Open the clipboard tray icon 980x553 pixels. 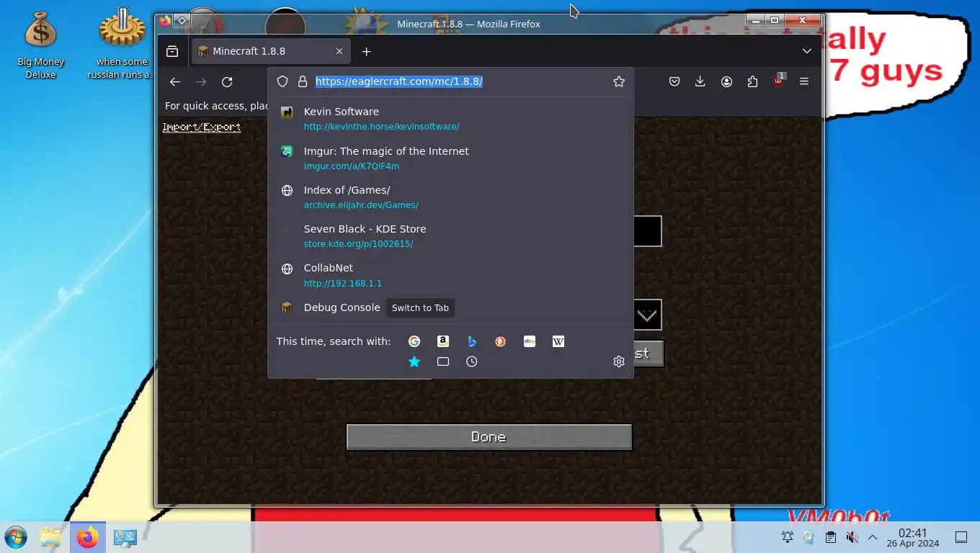[x=830, y=537]
